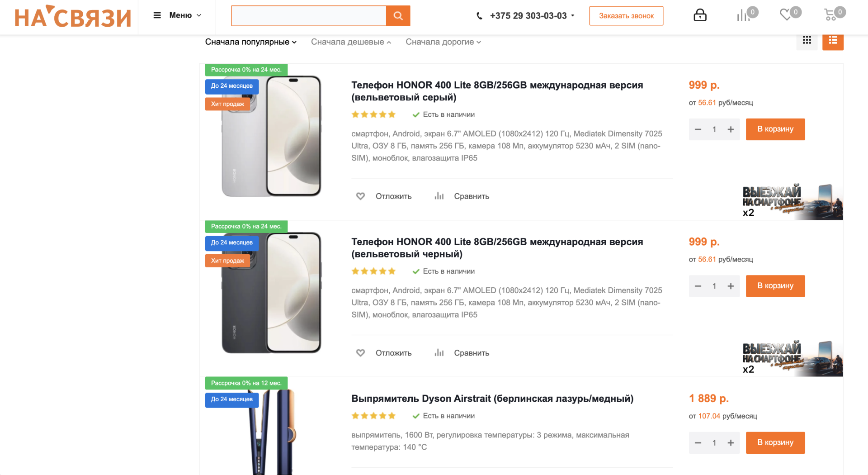Open the Dyson Airstrait product link
The height and width of the screenshot is (475, 868).
coord(492,398)
